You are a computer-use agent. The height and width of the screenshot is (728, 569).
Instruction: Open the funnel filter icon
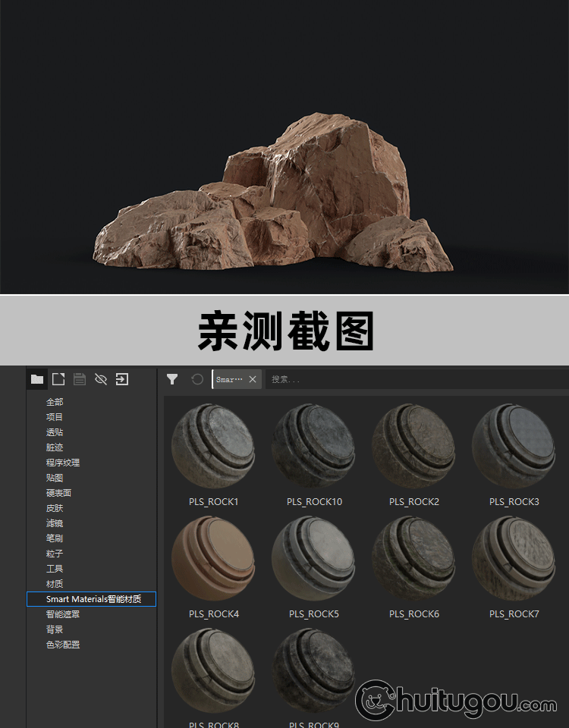(172, 379)
